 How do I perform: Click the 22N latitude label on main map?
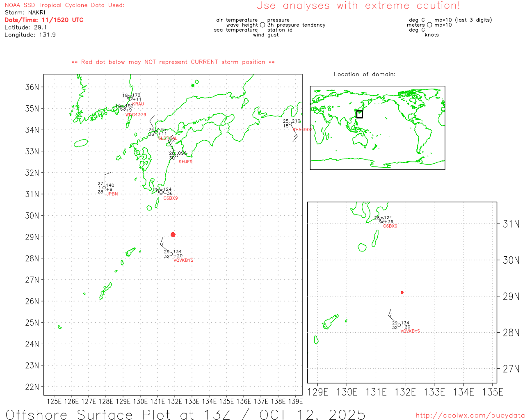pos(32,387)
